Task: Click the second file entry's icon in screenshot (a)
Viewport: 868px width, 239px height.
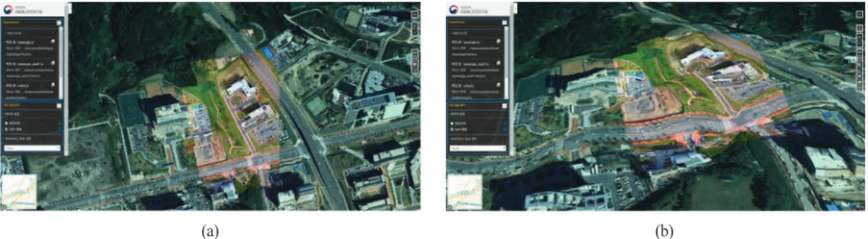Action: (53, 63)
